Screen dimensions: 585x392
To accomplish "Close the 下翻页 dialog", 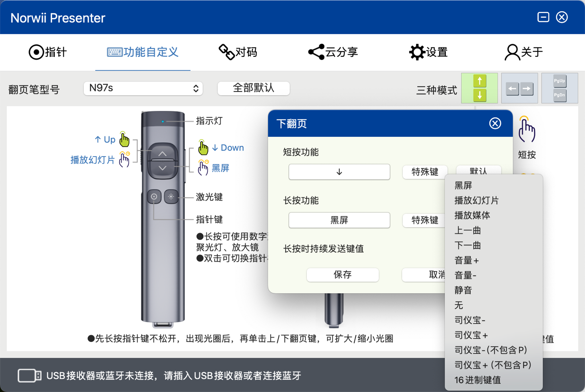I will (495, 123).
